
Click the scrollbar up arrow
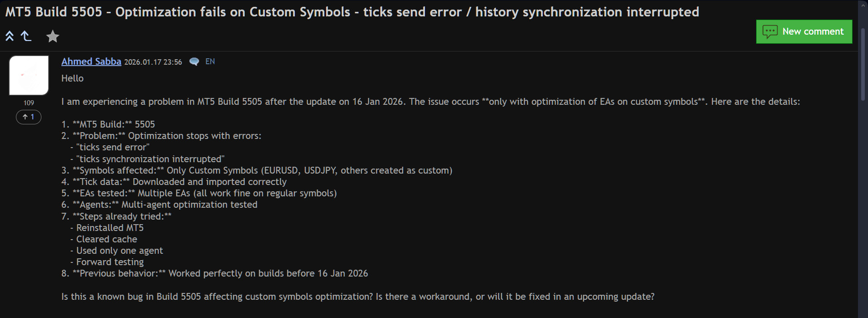pyautogui.click(x=863, y=5)
